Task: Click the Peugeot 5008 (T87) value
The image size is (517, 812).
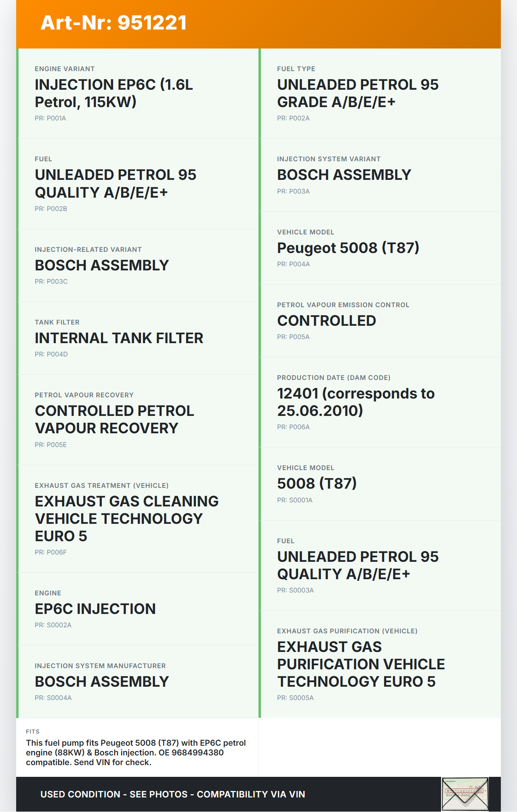Action: click(x=348, y=248)
